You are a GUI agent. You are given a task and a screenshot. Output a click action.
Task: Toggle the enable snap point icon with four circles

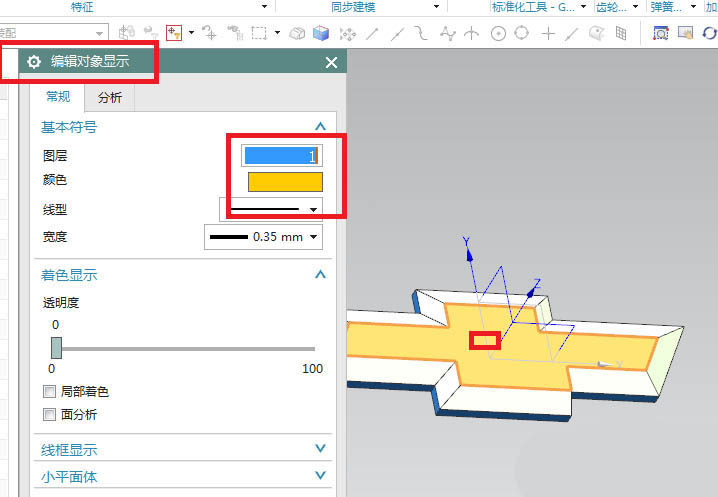click(348, 33)
